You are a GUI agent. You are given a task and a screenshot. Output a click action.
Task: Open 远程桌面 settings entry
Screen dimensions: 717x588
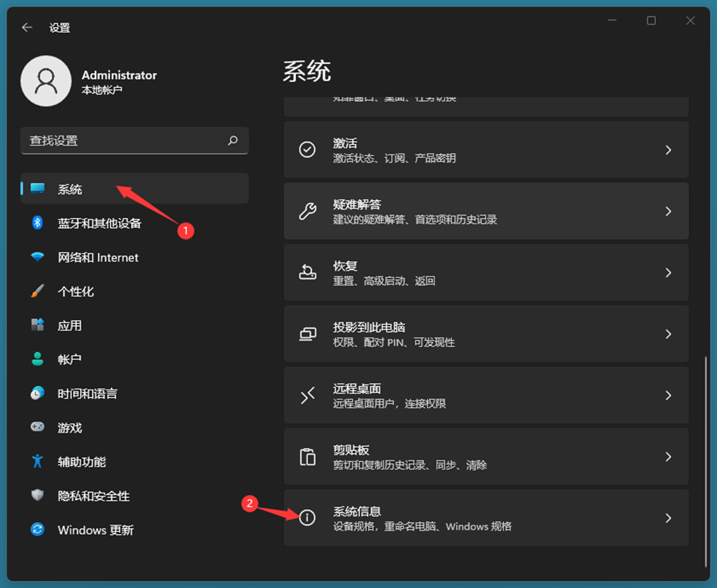coord(486,395)
